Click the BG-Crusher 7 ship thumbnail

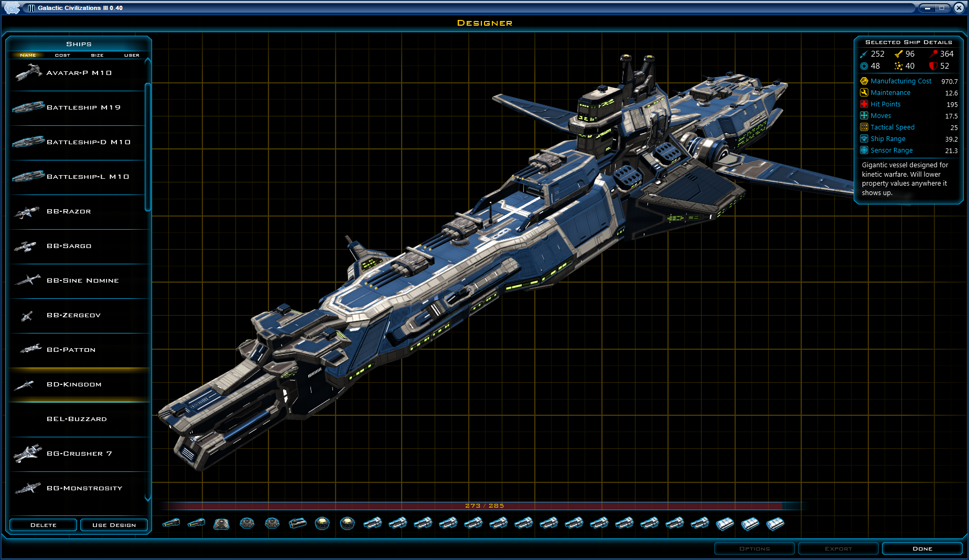[28, 453]
